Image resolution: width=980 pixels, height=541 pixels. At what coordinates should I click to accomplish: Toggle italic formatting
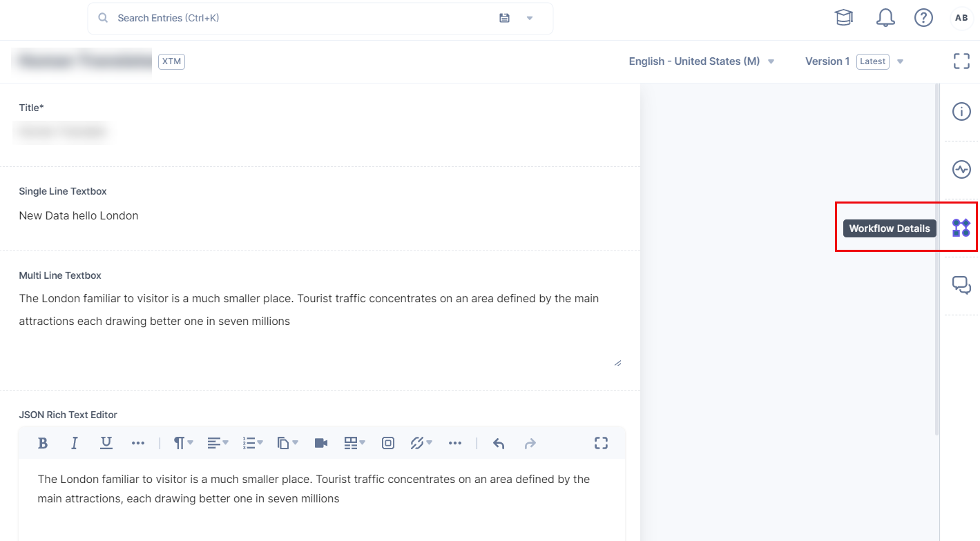[x=75, y=443]
